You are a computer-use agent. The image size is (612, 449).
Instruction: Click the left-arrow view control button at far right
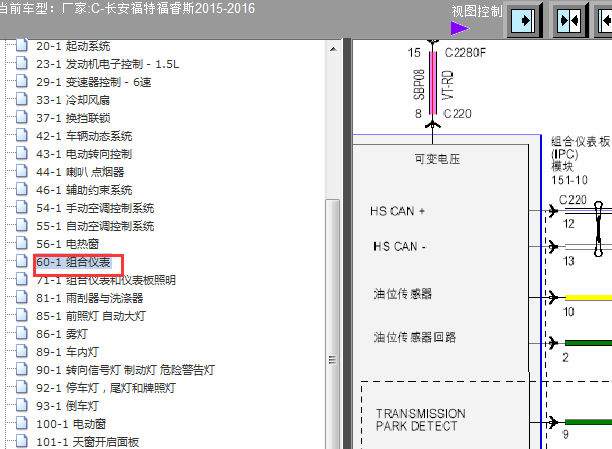pos(604,20)
